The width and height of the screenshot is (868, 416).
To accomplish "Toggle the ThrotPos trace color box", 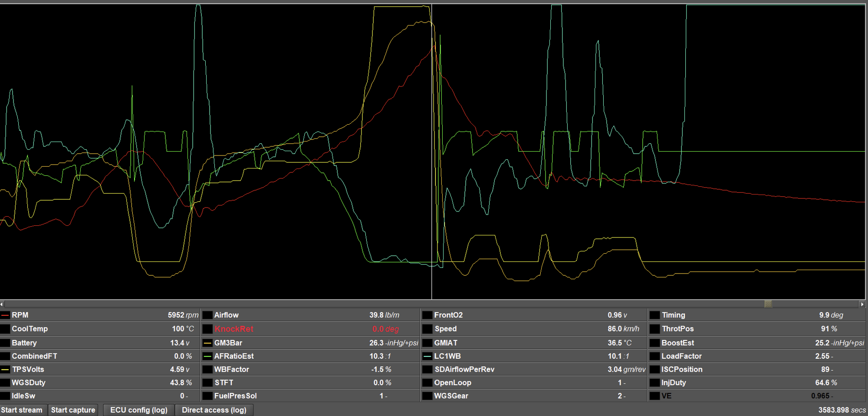I will tap(654, 329).
